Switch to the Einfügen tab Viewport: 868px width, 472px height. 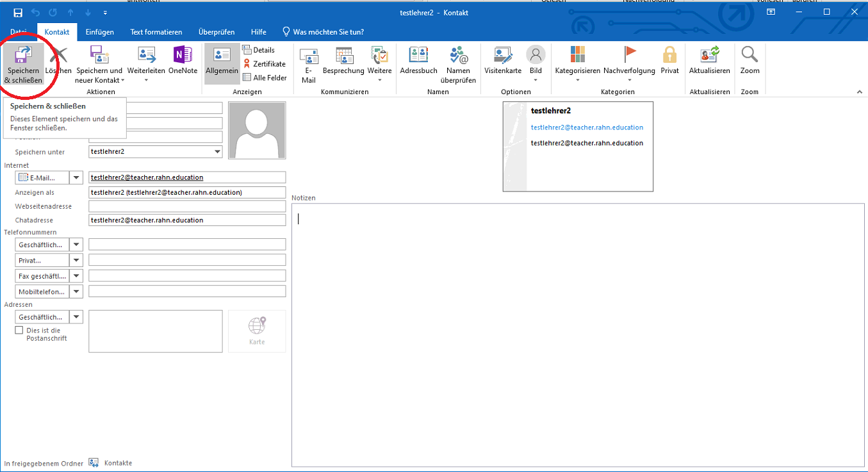99,32
